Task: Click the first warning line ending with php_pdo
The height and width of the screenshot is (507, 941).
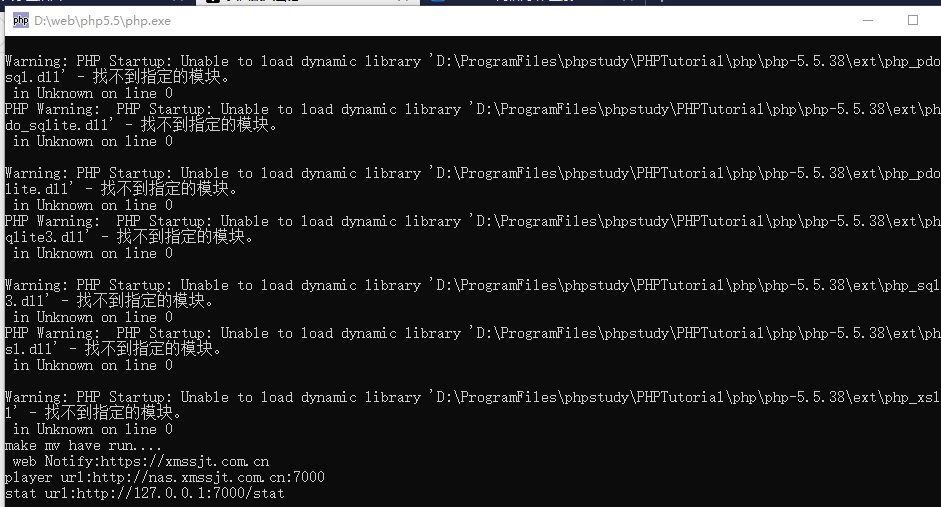Action: 472,61
